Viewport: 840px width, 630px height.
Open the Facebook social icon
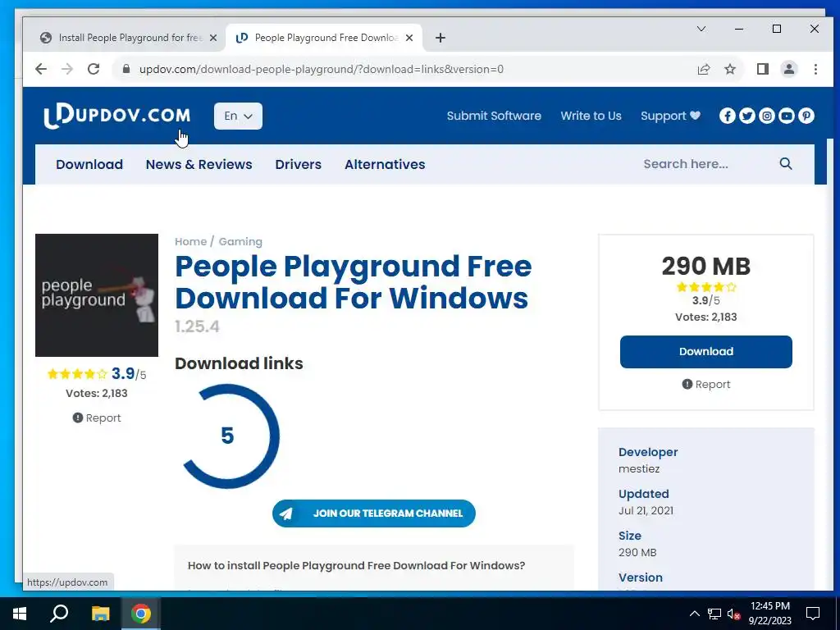(x=727, y=116)
